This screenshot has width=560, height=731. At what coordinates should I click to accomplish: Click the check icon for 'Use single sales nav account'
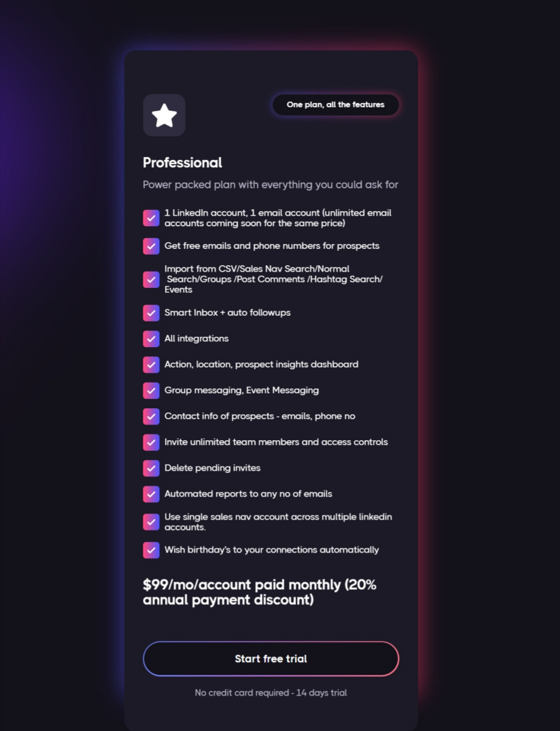click(151, 522)
